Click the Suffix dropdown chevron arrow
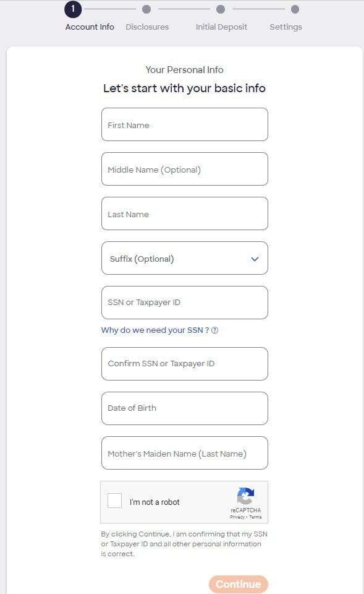The height and width of the screenshot is (594, 364). (x=254, y=259)
